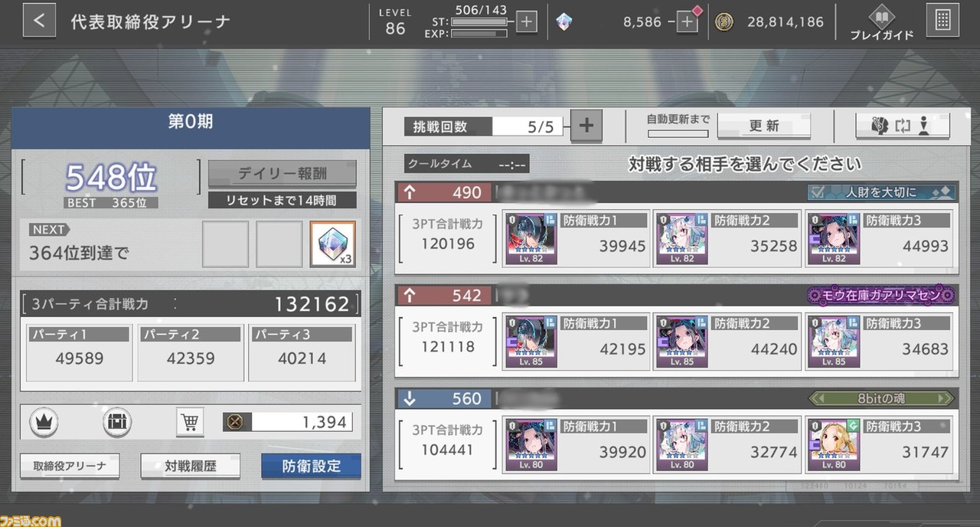The height and width of the screenshot is (527, 980).
Task: Click the crystal reward icon x3
Action: click(332, 244)
